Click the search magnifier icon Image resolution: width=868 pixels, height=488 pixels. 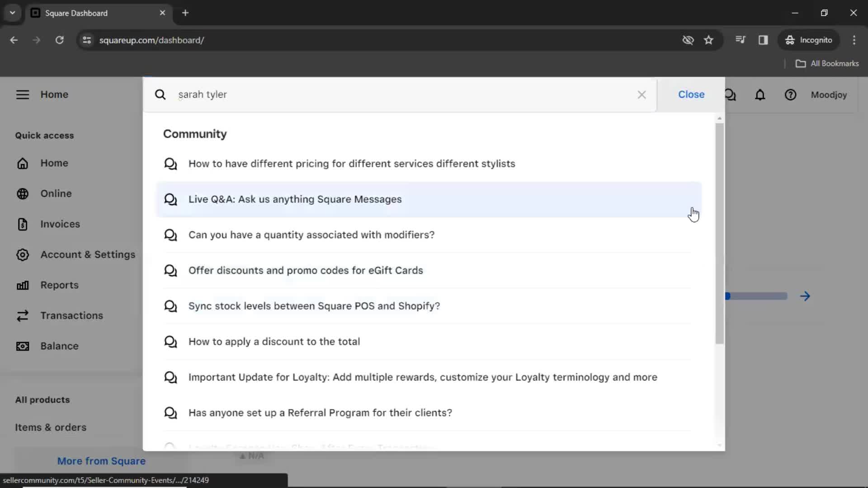160,94
